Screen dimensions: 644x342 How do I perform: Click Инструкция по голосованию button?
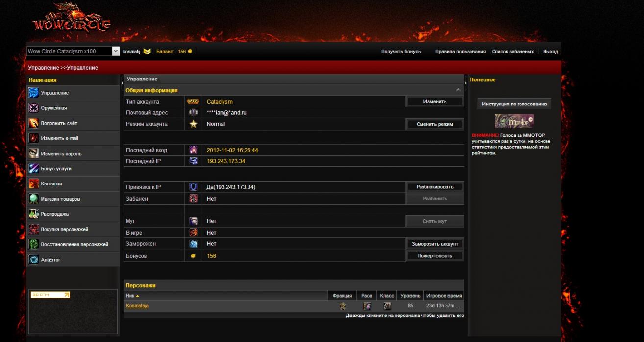coord(514,104)
